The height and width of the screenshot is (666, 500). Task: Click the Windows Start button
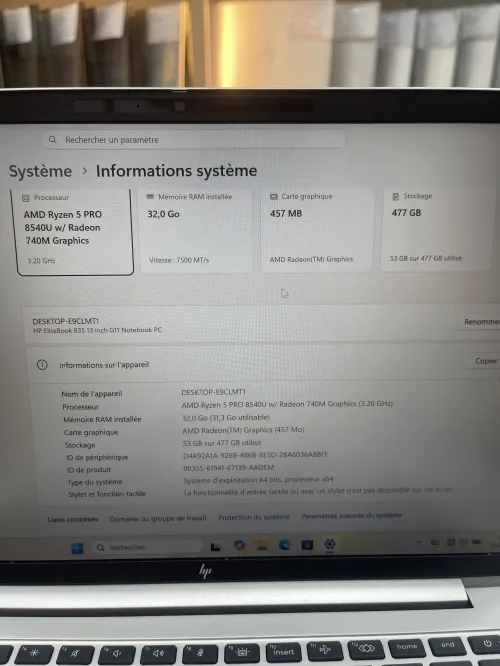[x=77, y=548]
